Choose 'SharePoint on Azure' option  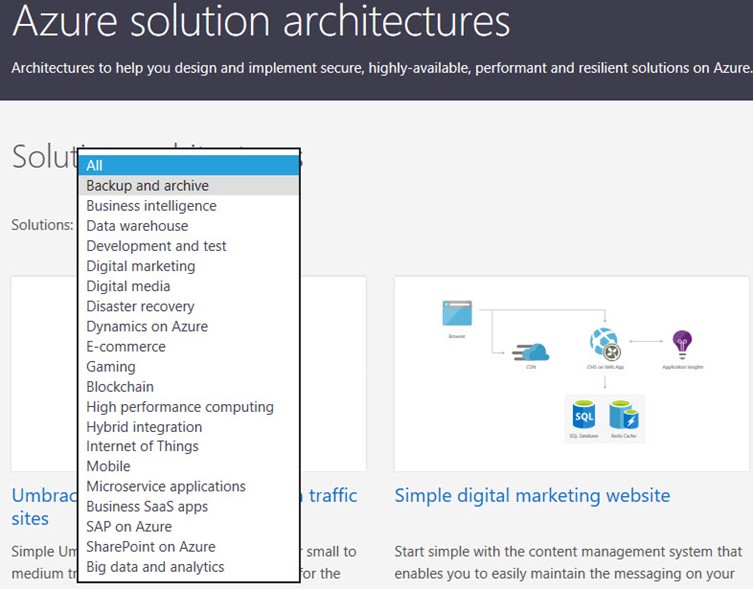pyautogui.click(x=189, y=547)
